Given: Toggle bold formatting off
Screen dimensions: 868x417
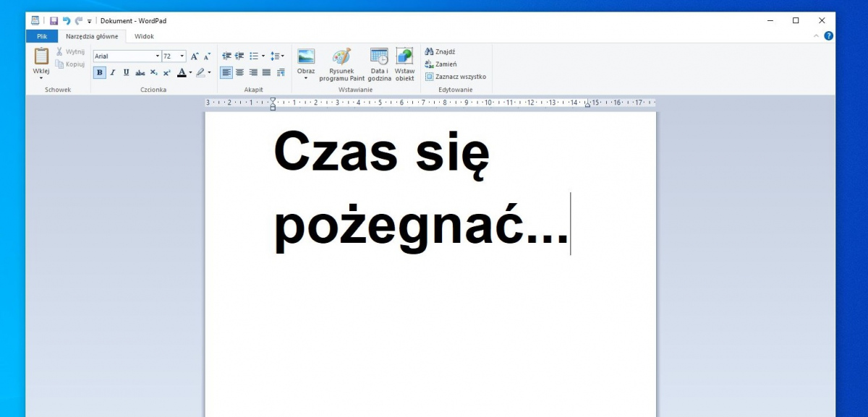Looking at the screenshot, I should point(99,72).
